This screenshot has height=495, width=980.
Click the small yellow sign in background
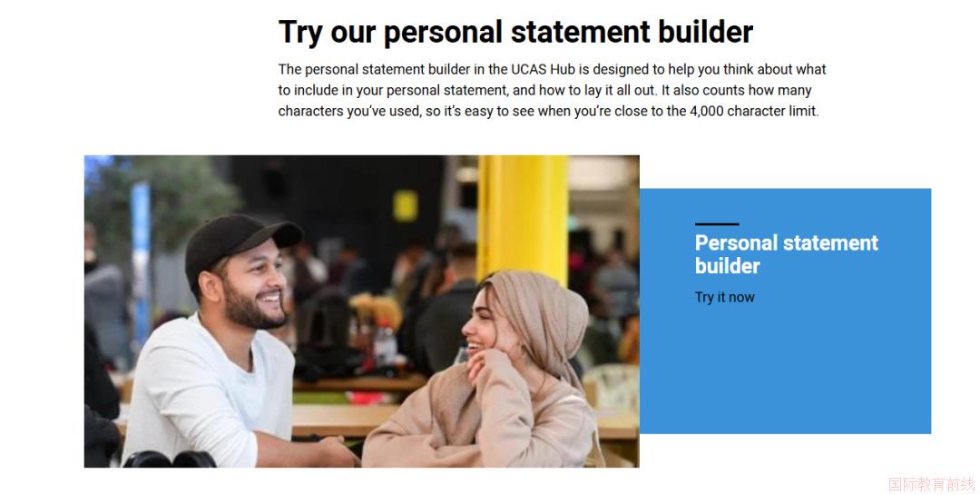coord(405,206)
